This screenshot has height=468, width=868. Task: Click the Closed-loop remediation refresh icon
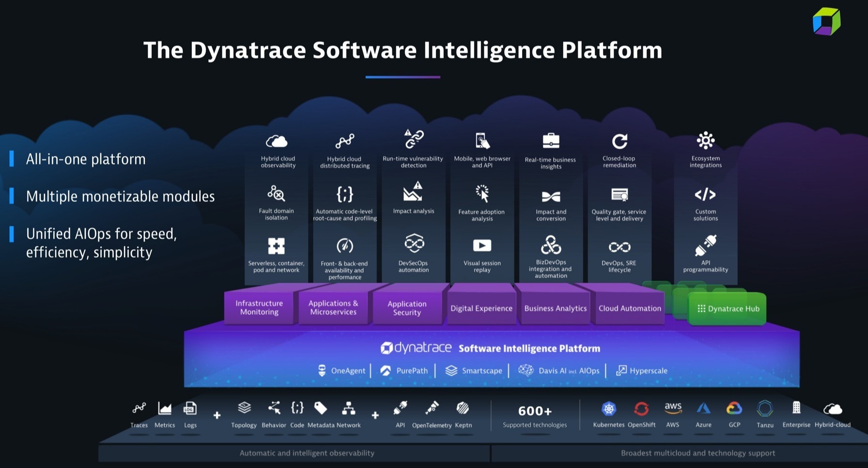tap(620, 141)
